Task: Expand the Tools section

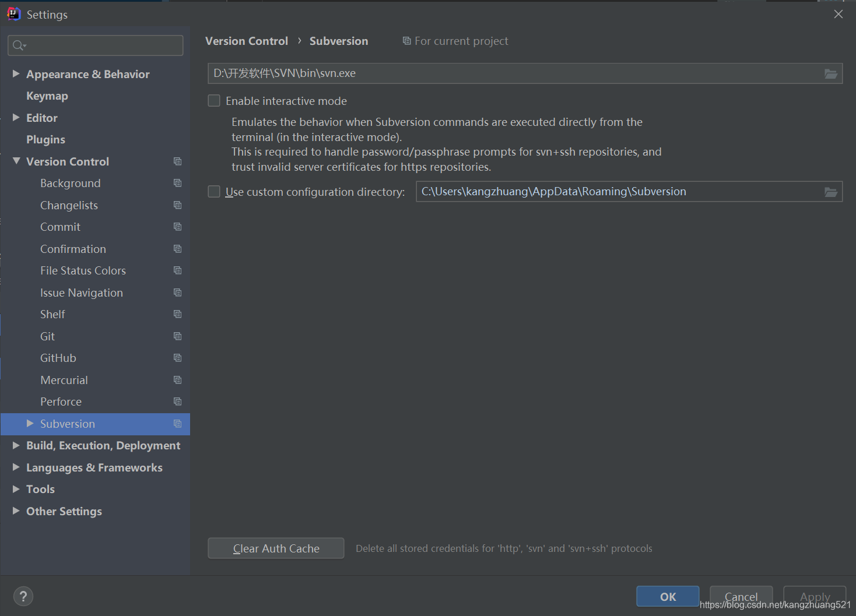Action: (x=16, y=489)
